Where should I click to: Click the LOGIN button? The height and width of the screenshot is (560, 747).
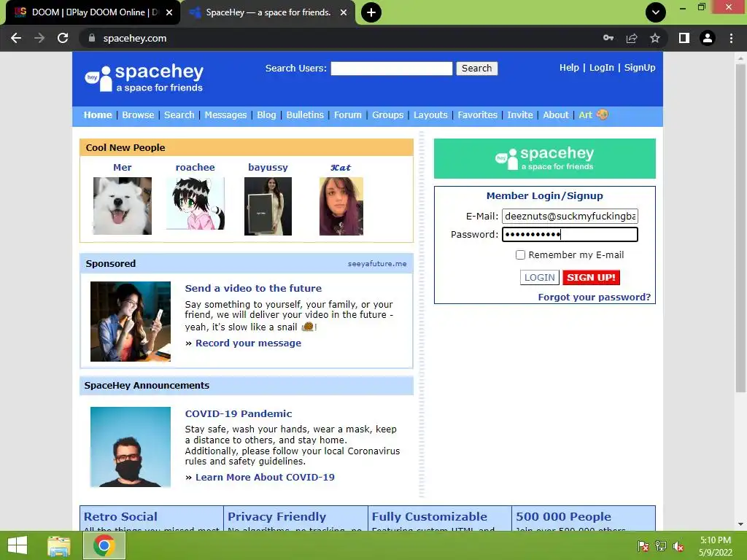[539, 278]
